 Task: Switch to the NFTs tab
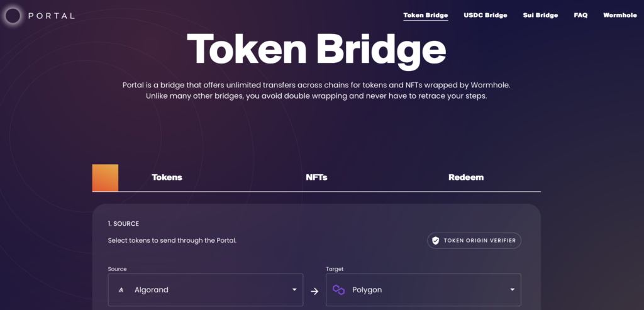click(316, 177)
